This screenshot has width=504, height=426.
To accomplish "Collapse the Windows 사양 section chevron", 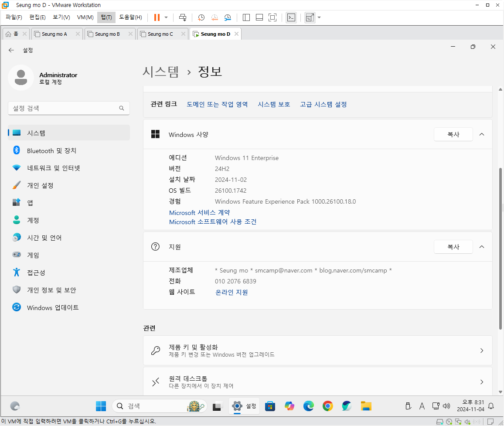I will point(482,134).
